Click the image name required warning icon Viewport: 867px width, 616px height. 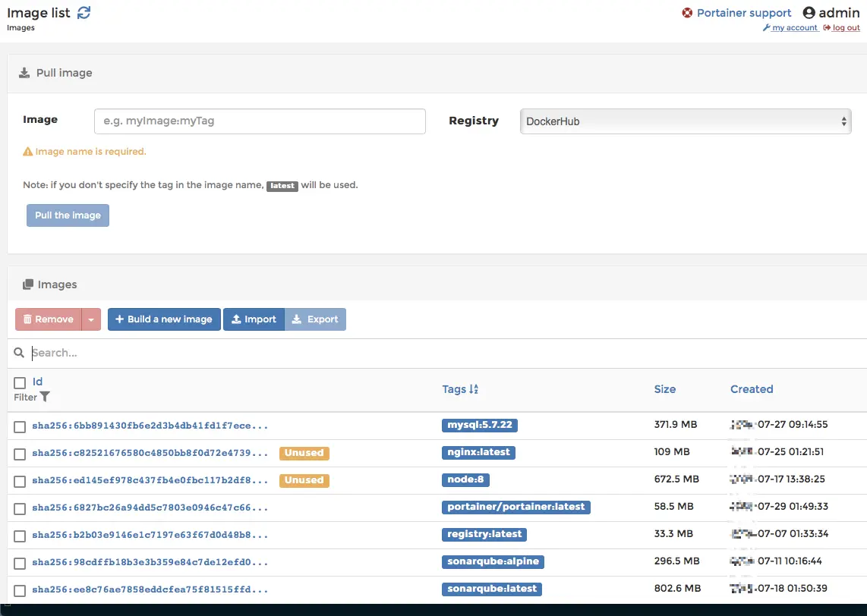coord(27,152)
